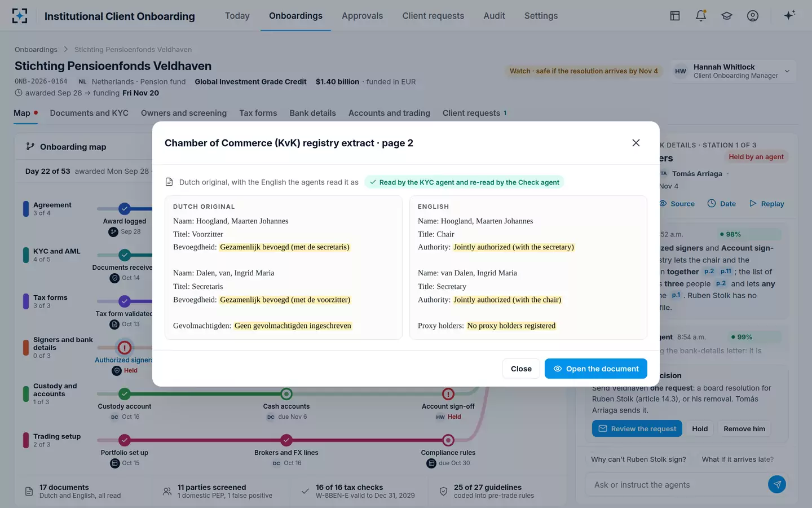Click the Source icon link
Image resolution: width=812 pixels, height=508 pixels.
[x=677, y=204]
